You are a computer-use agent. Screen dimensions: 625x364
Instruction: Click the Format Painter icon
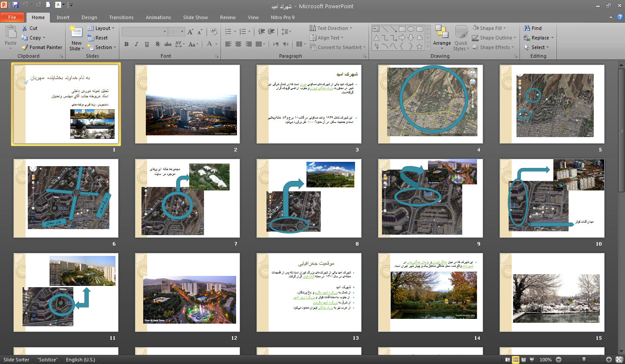pyautogui.click(x=25, y=47)
